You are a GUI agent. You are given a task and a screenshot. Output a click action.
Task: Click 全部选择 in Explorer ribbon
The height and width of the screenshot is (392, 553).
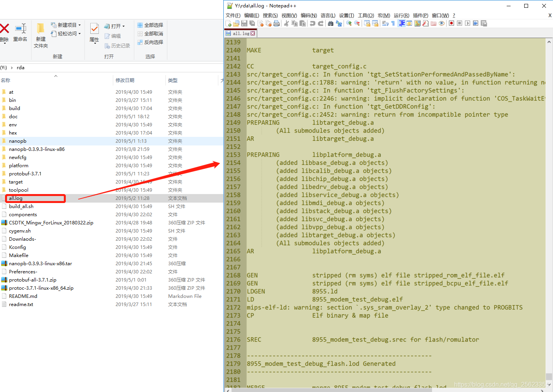[x=150, y=25]
